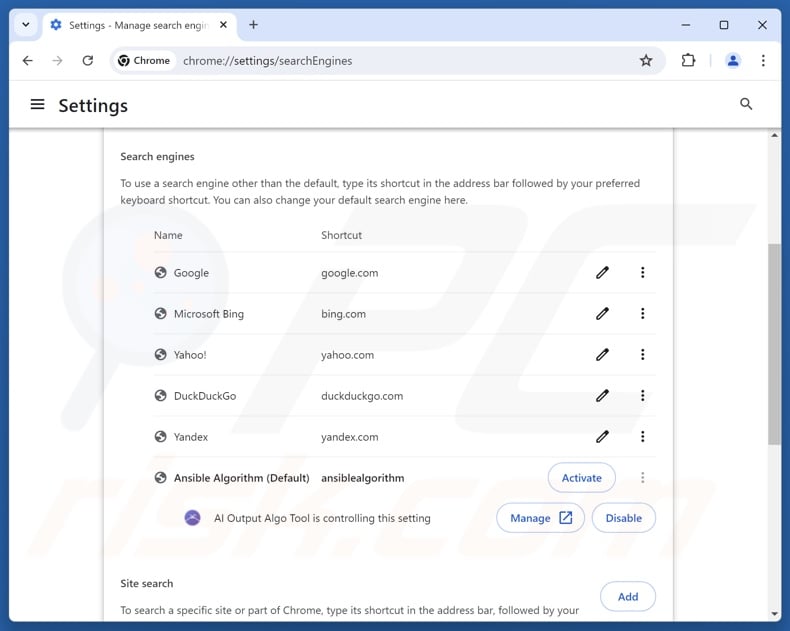The image size is (790, 631).
Task: Edit the Yahoo! search engine entry
Action: 602,355
